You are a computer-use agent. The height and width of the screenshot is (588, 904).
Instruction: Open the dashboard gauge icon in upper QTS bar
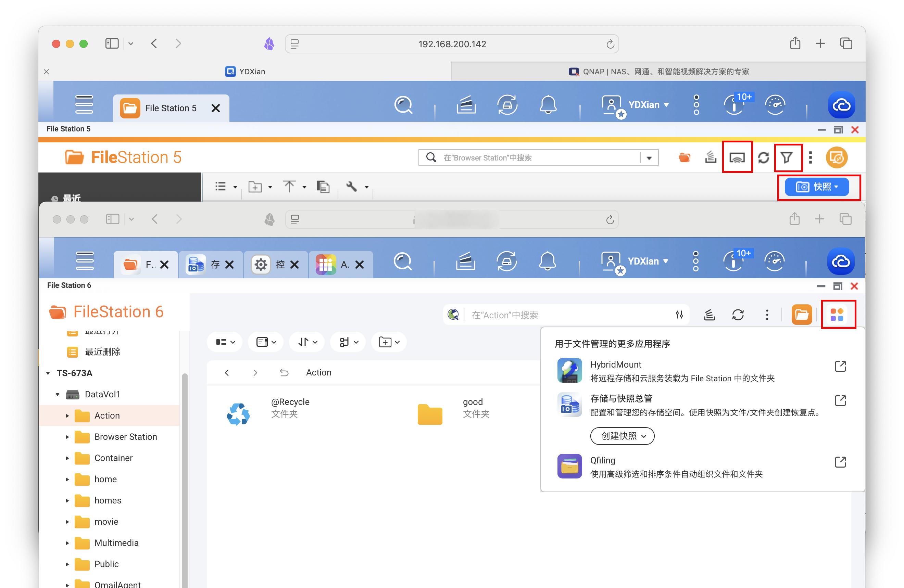(775, 105)
